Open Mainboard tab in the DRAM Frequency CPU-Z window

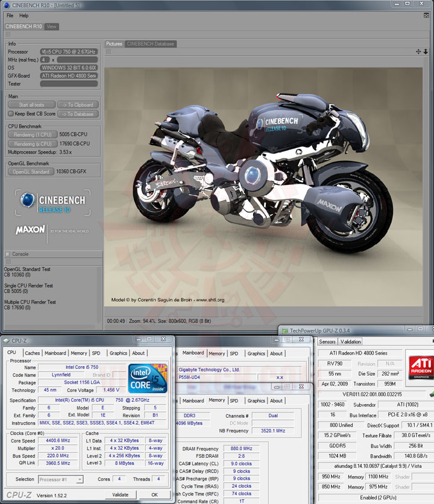point(193,400)
